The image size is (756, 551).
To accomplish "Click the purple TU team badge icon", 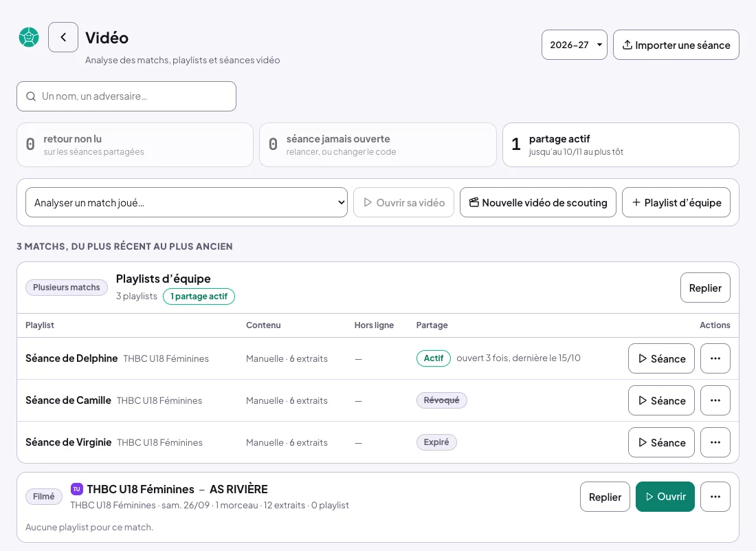I will (77, 489).
